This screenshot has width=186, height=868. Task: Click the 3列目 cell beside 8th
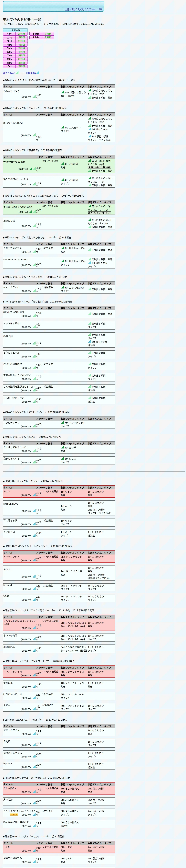pyautogui.click(x=22, y=59)
